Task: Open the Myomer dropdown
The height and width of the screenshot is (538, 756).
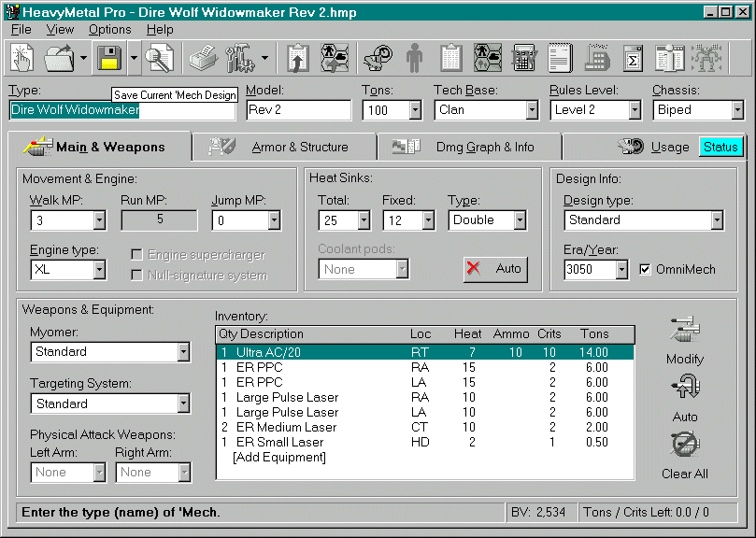Action: (183, 352)
